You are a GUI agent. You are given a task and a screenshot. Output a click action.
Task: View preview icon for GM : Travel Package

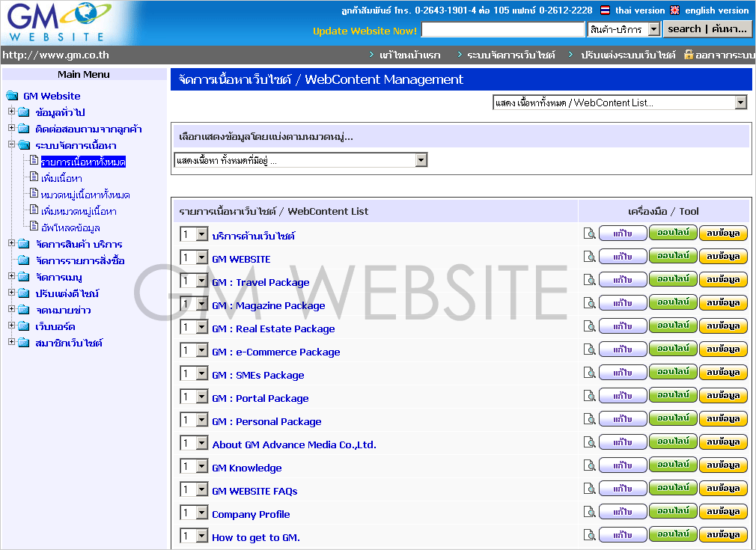point(589,280)
